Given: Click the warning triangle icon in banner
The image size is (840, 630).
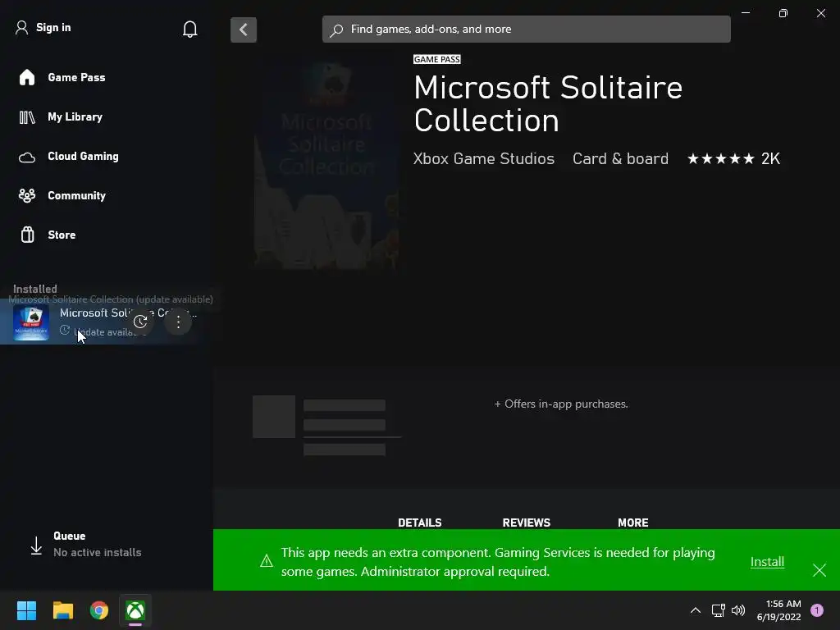Looking at the screenshot, I should click(x=267, y=561).
